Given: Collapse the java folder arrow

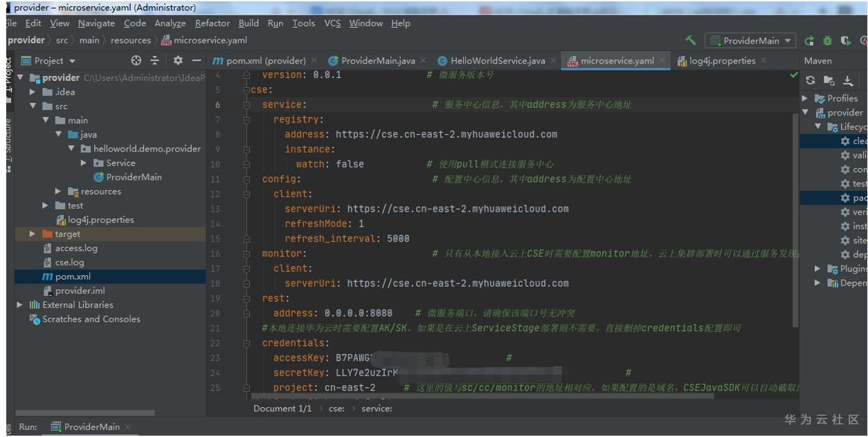Looking at the screenshot, I should pyautogui.click(x=58, y=134).
